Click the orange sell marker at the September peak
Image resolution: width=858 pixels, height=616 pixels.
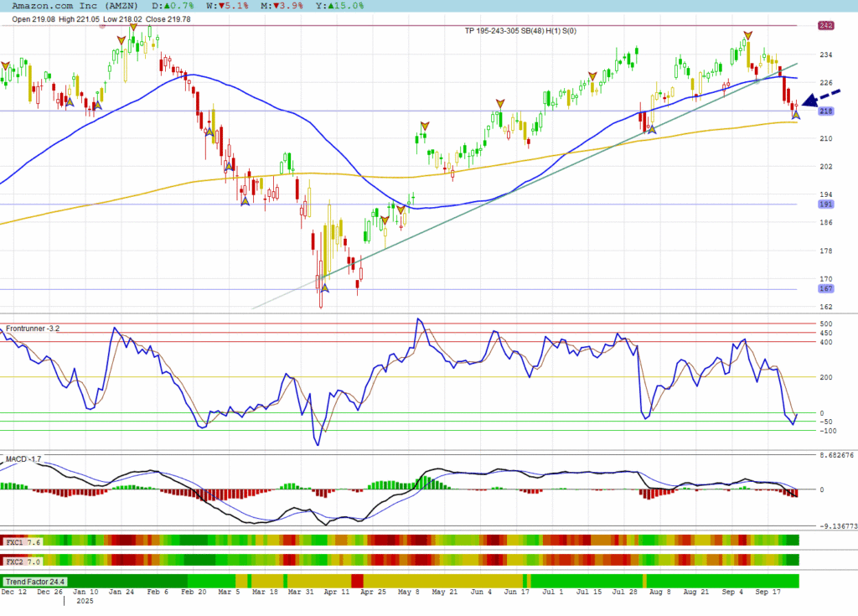click(x=747, y=35)
